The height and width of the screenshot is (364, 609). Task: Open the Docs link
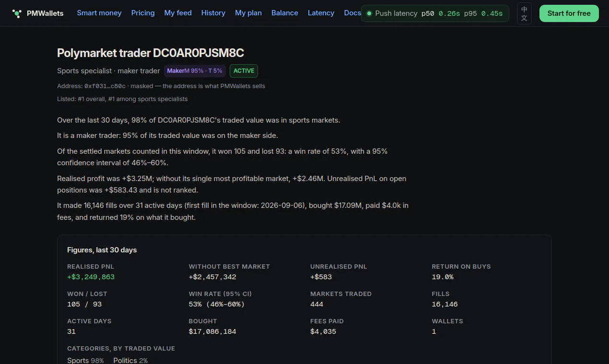tap(352, 13)
